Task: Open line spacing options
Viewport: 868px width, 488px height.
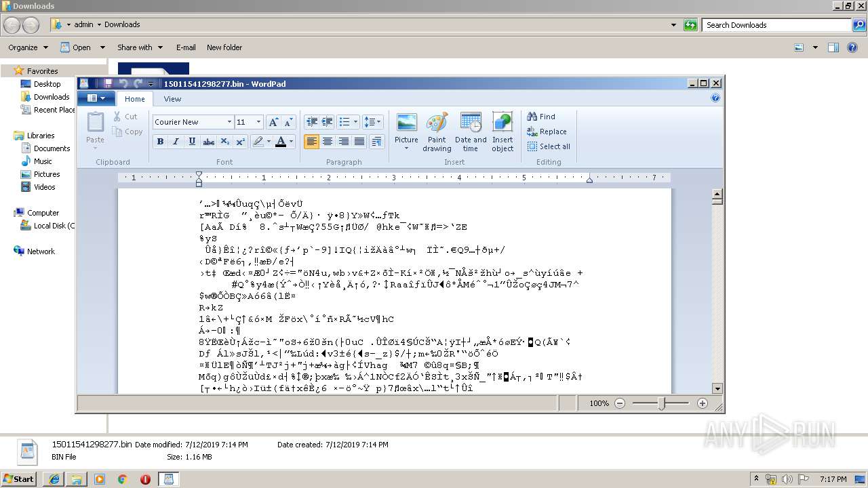Action: [373, 122]
